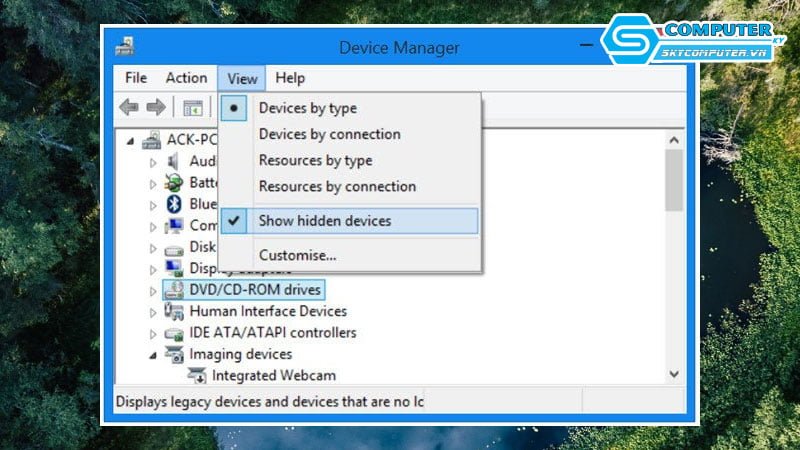Choose Resources by type
Image resolution: width=800 pixels, height=450 pixels.
click(315, 160)
